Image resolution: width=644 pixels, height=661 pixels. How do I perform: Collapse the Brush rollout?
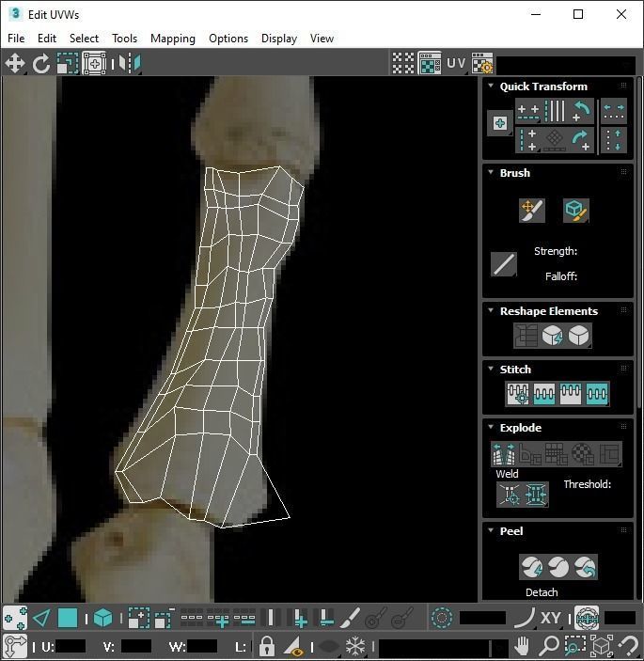click(x=491, y=172)
